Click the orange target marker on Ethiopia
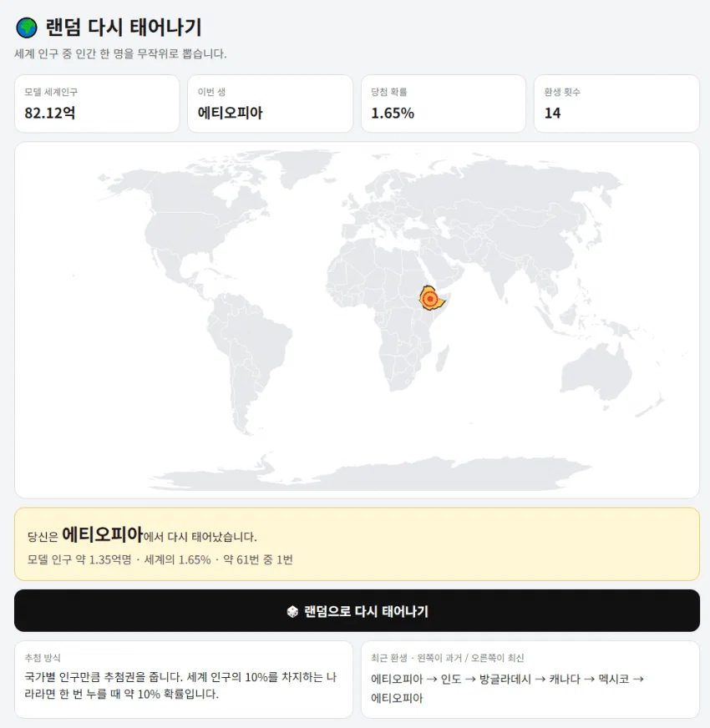This screenshot has width=710, height=728. pos(430,299)
